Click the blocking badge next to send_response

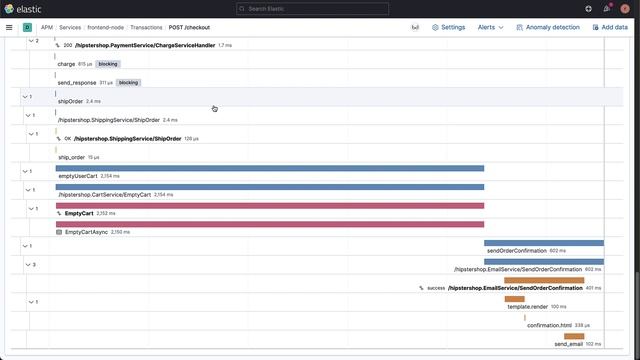(x=128, y=83)
